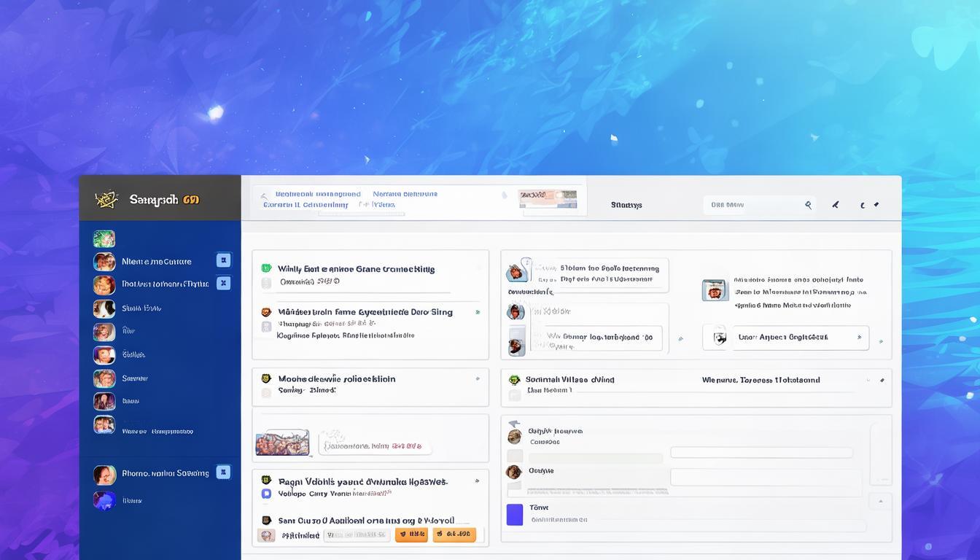Click the purple color square in the right panel

tap(515, 514)
